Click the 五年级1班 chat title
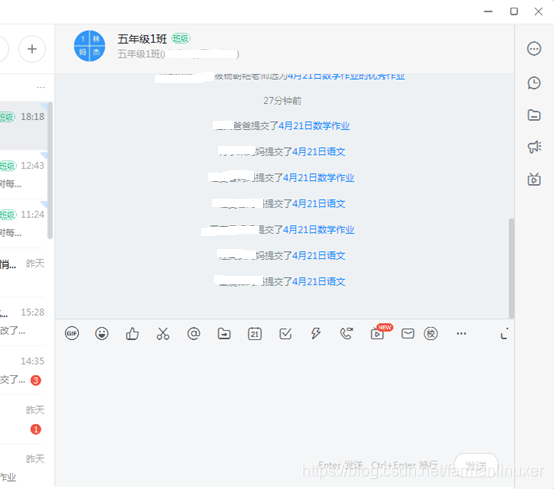The image size is (554, 489). [142, 39]
